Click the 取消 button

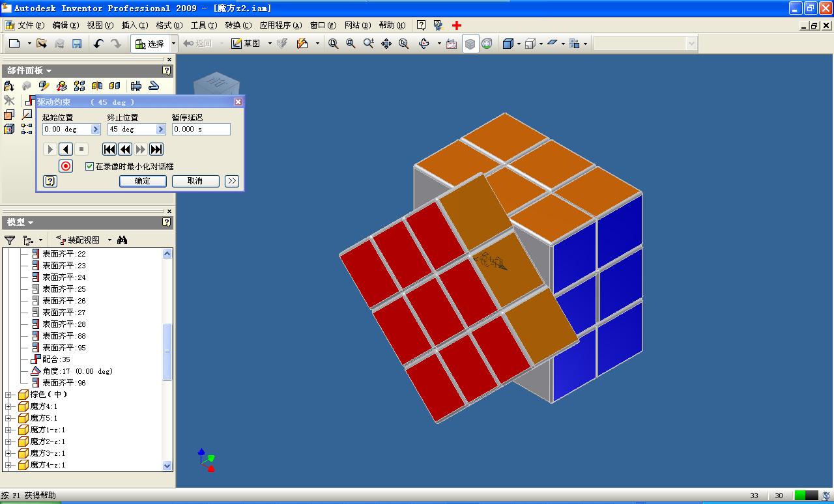(195, 181)
